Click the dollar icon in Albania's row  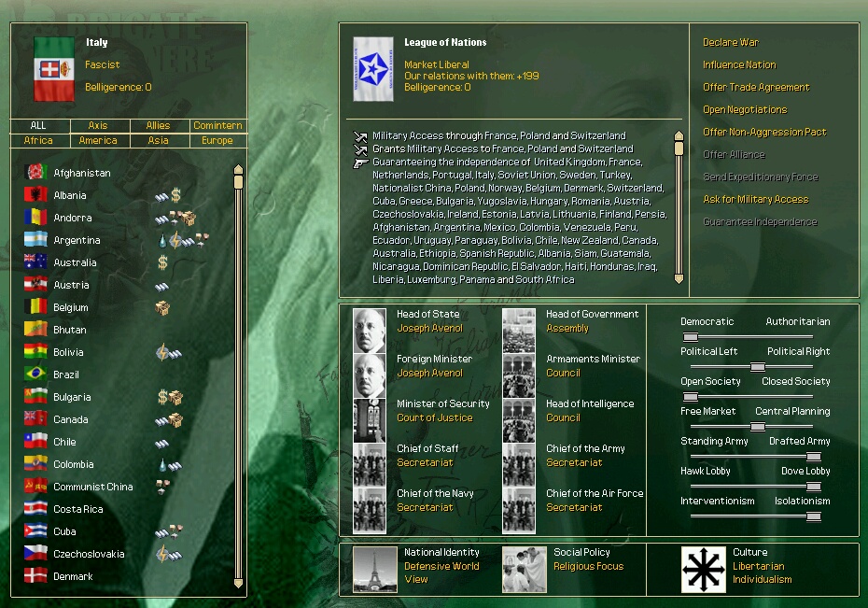point(175,195)
